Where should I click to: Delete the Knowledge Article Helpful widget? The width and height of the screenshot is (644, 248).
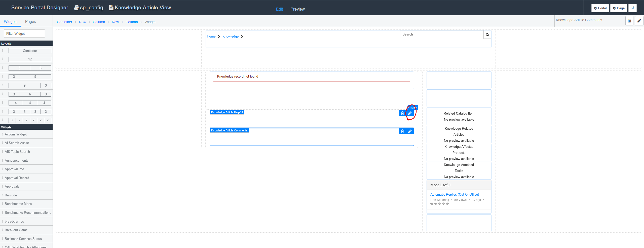[x=402, y=113]
